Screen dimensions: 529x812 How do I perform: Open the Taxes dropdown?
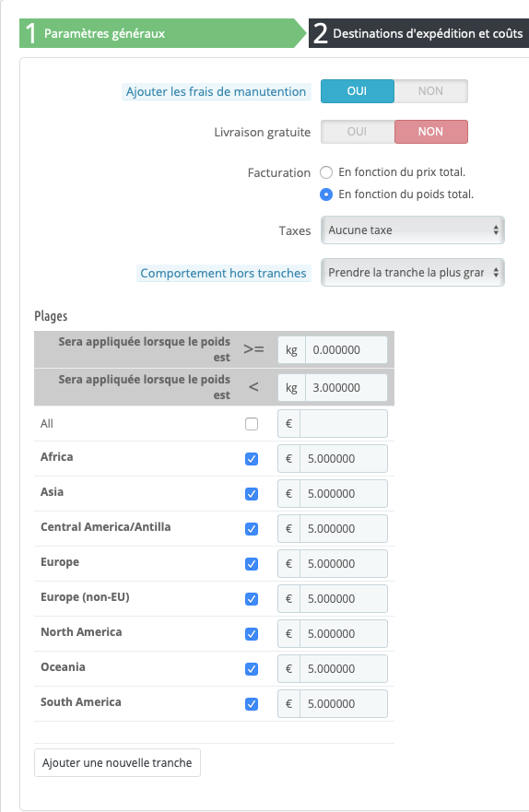(413, 229)
